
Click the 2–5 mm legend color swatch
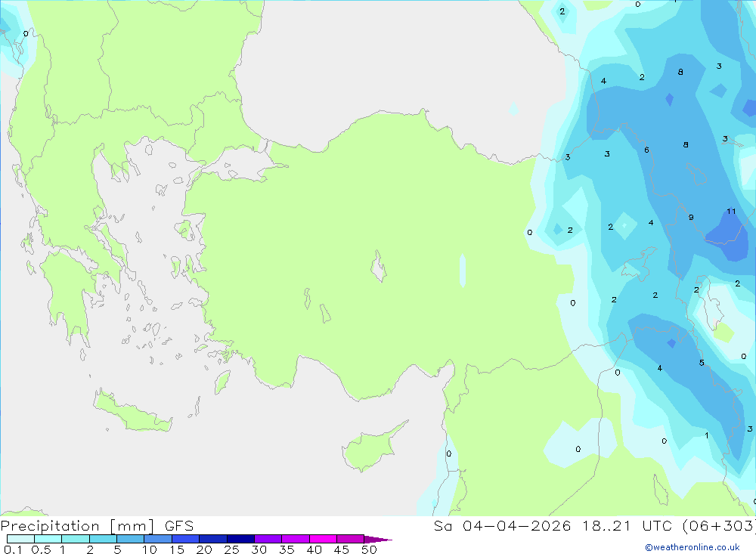(x=103, y=539)
